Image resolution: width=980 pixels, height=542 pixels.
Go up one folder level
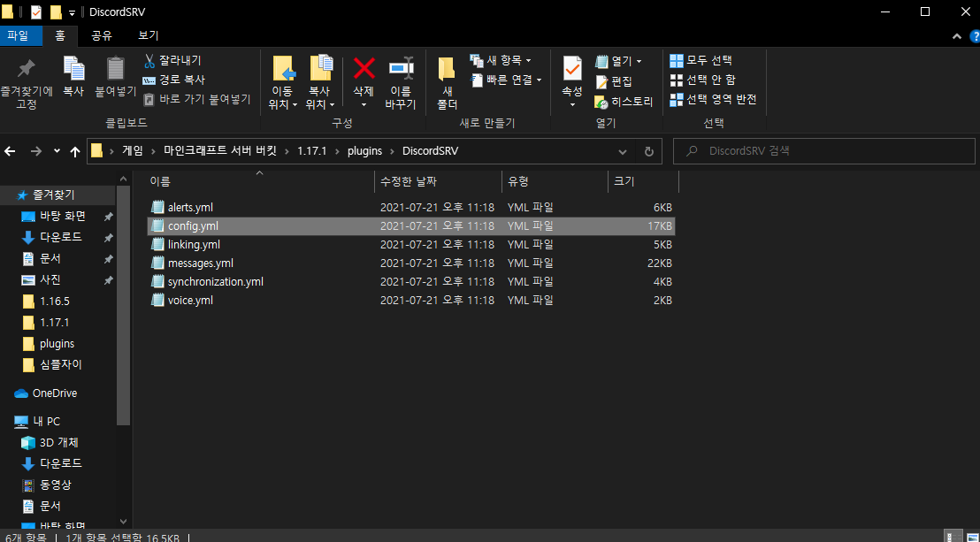pos(76,151)
